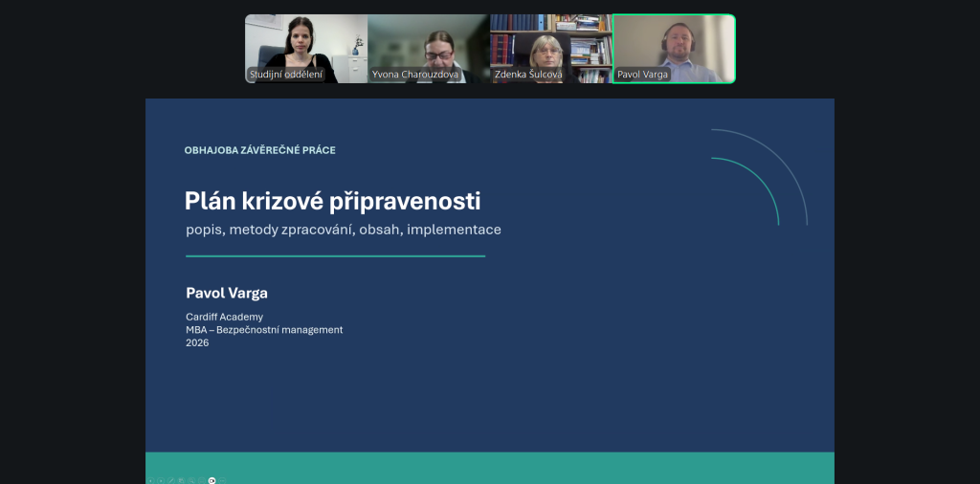Click 'MBA – Bezpečnostní management' line
The width and height of the screenshot is (980, 484).
pyautogui.click(x=264, y=330)
